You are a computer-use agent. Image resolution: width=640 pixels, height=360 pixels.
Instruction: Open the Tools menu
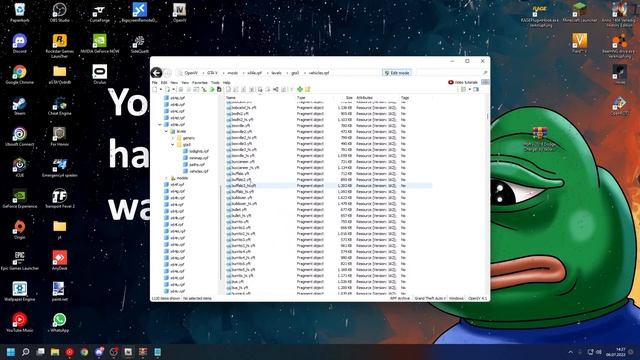[215, 83]
